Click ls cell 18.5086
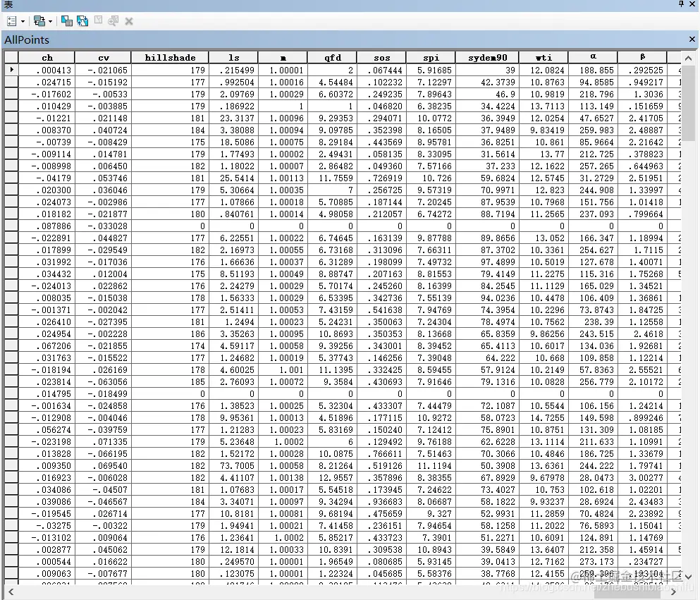Image resolution: width=700 pixels, height=600 pixels. (x=233, y=142)
